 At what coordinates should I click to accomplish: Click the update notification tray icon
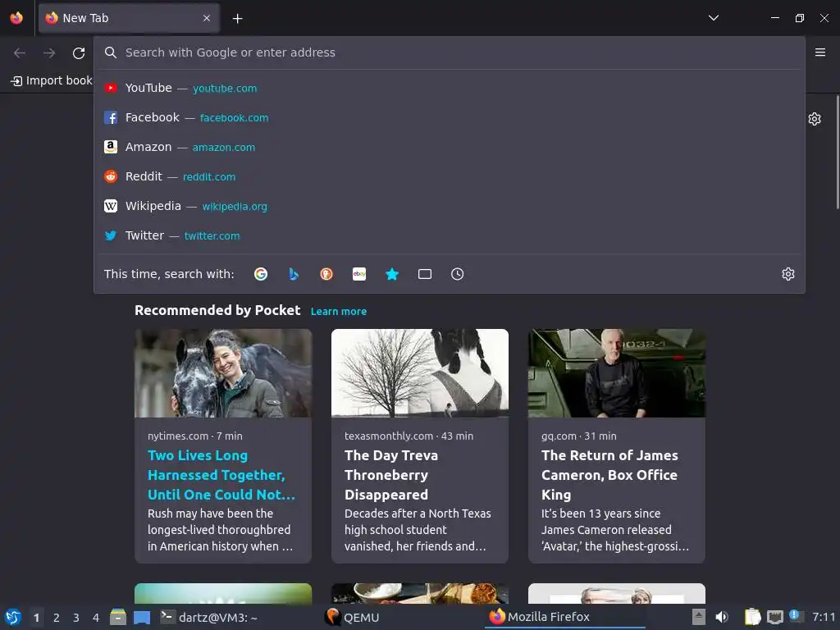(x=796, y=616)
